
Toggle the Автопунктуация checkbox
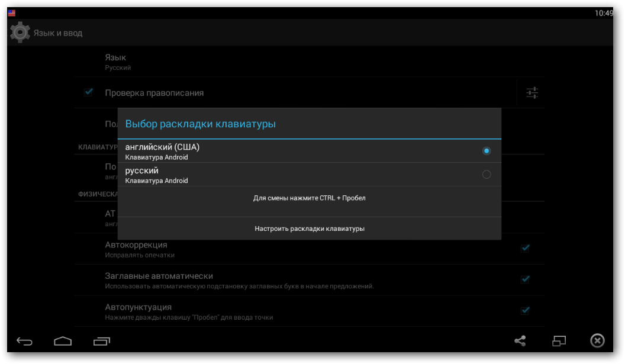click(x=525, y=311)
